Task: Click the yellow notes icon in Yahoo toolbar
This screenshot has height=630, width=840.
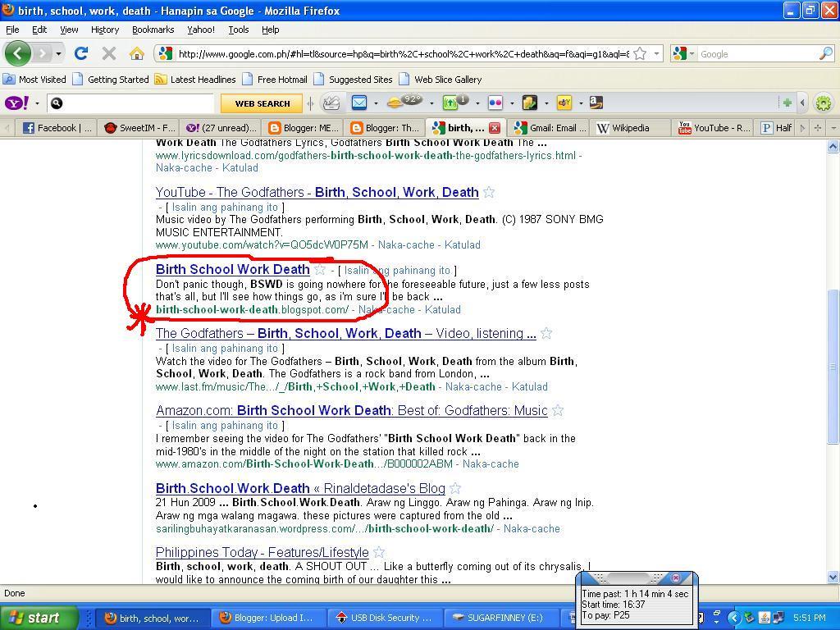Action: coord(529,103)
